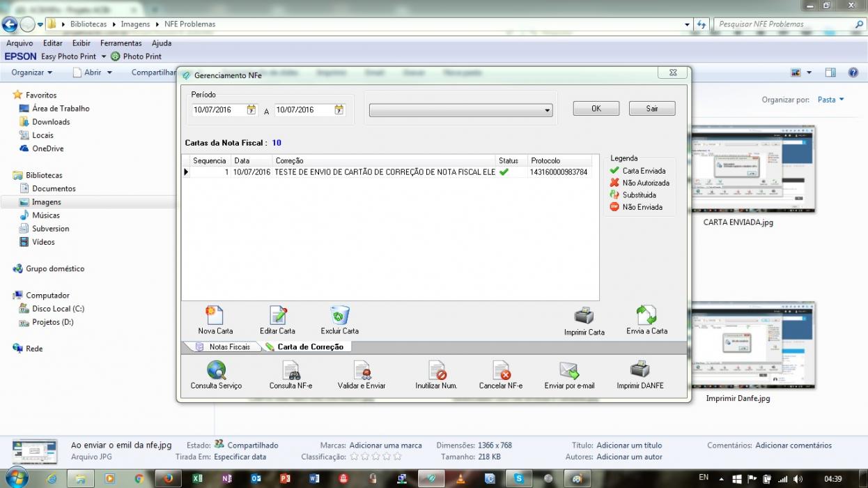
Task: Click the green check status icon in row 1
Action: pyautogui.click(x=504, y=171)
